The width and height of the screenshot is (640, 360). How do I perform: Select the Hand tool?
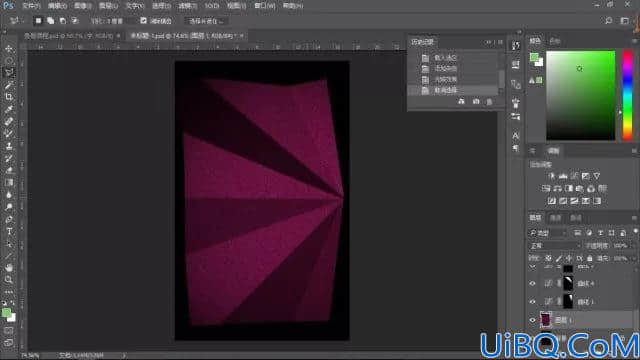(9, 268)
